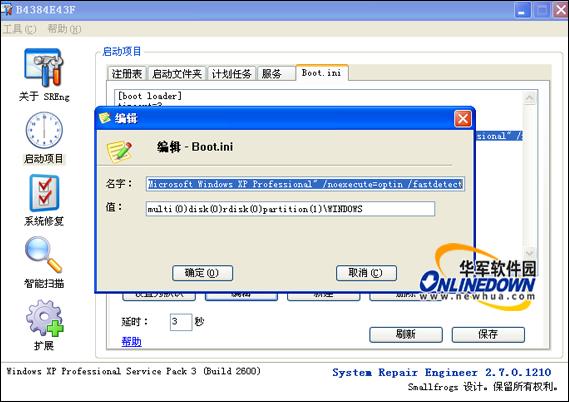The width and height of the screenshot is (569, 402).
Task: Click the SREng title bar app icon
Action: pyautogui.click(x=7, y=9)
